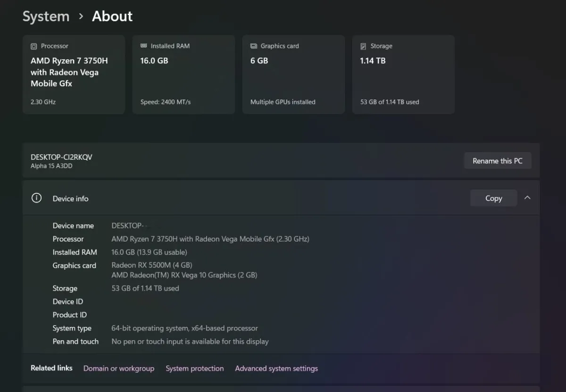Click 64-bit operating system value
The height and width of the screenshot is (392, 566).
[185, 328]
